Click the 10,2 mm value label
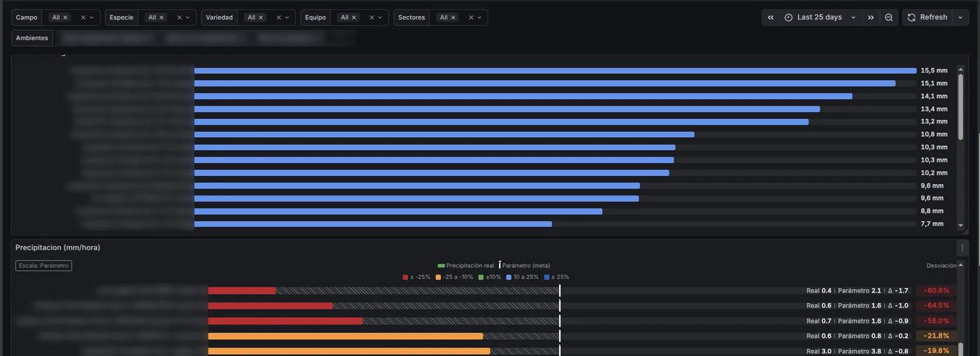 coord(934,173)
